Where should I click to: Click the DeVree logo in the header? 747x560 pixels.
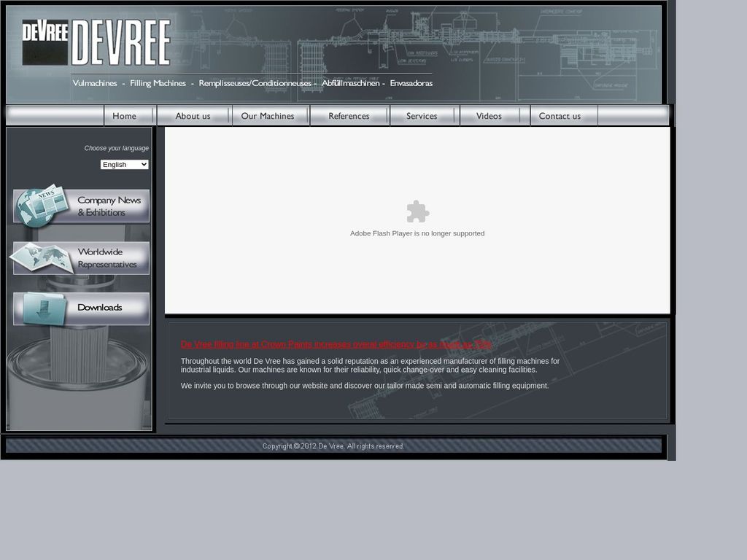[x=45, y=42]
